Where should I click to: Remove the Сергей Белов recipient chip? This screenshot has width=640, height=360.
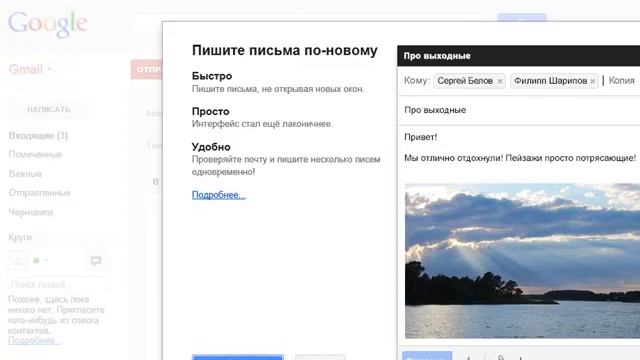point(500,81)
